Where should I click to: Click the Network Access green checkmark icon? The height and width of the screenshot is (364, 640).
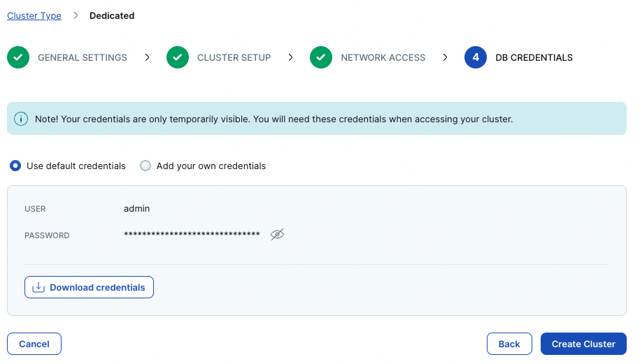coord(321,57)
